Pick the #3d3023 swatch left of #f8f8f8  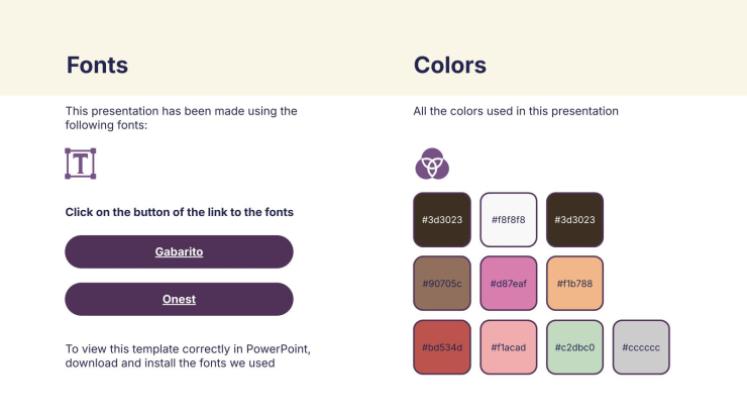click(441, 220)
